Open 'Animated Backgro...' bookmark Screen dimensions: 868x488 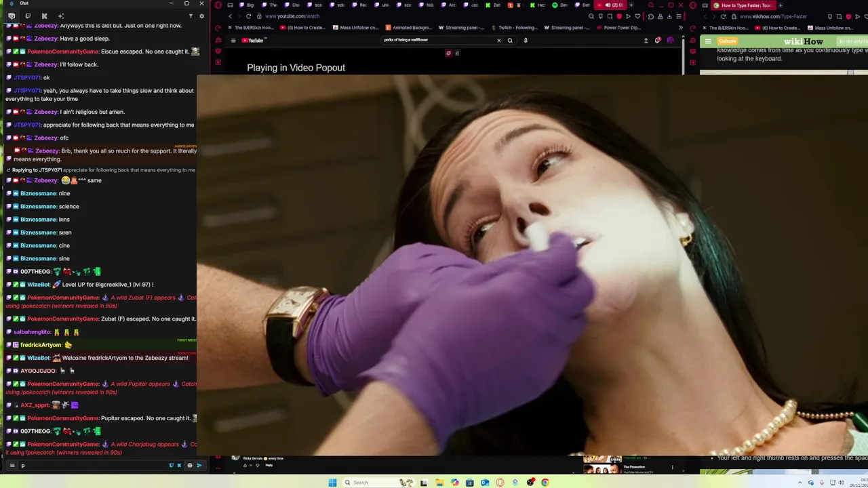coord(408,28)
